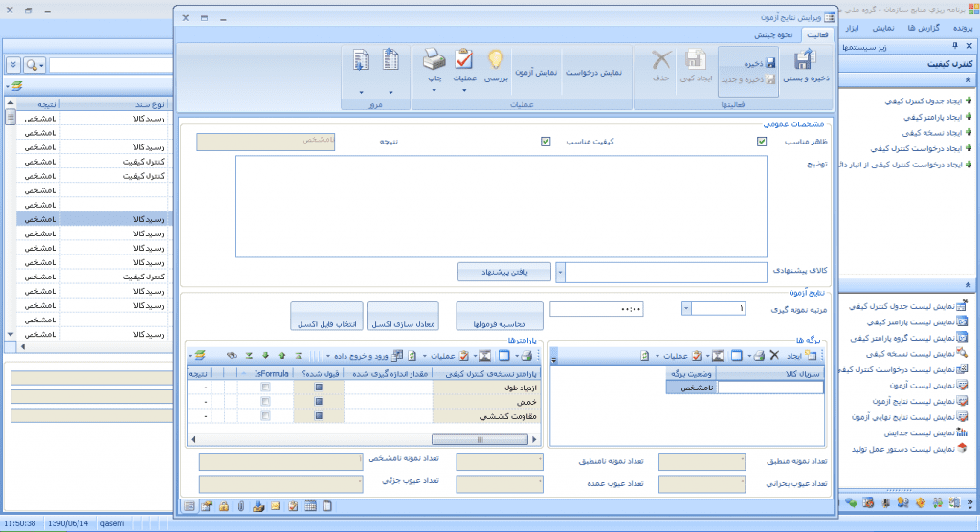Click the delete X icon in sheets toolbar
The height and width of the screenshot is (532, 980).
click(x=774, y=355)
